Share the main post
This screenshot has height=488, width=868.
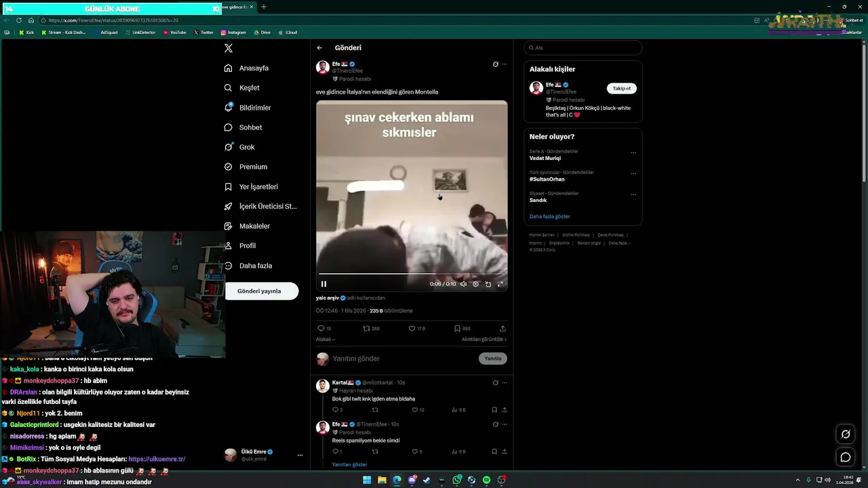click(x=502, y=329)
